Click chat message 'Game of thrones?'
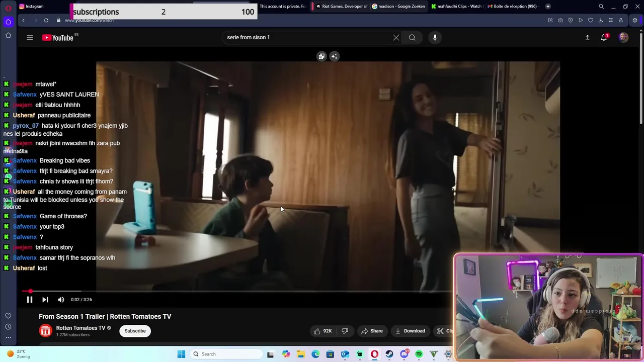The image size is (644, 362). 63,216
